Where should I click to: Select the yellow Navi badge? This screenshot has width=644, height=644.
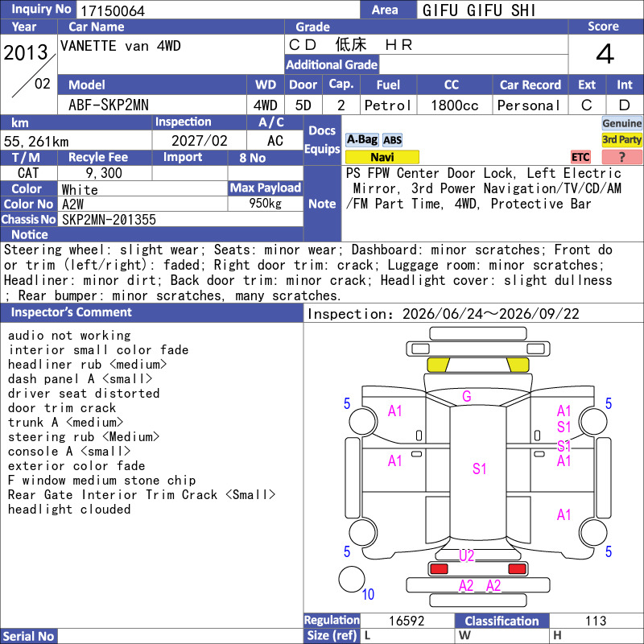tap(382, 157)
